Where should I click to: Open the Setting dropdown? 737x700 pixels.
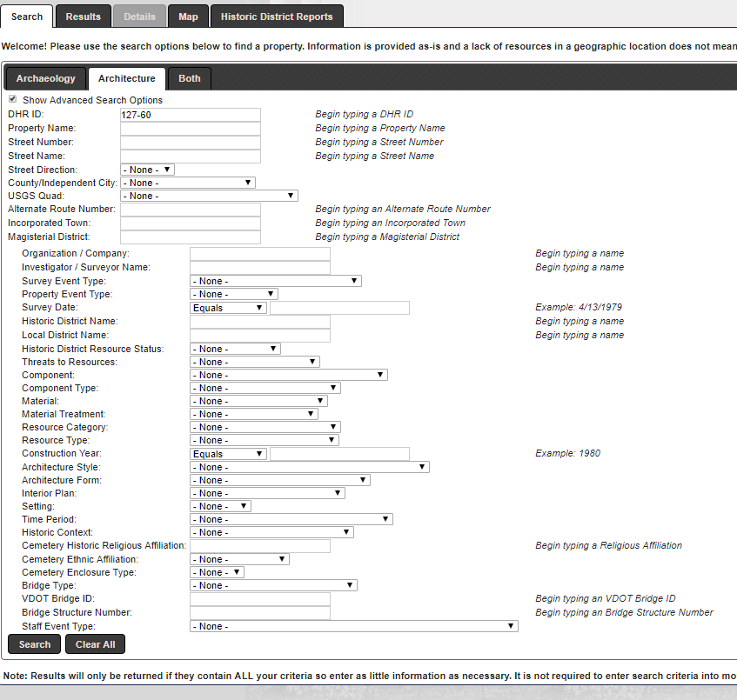[x=220, y=506]
